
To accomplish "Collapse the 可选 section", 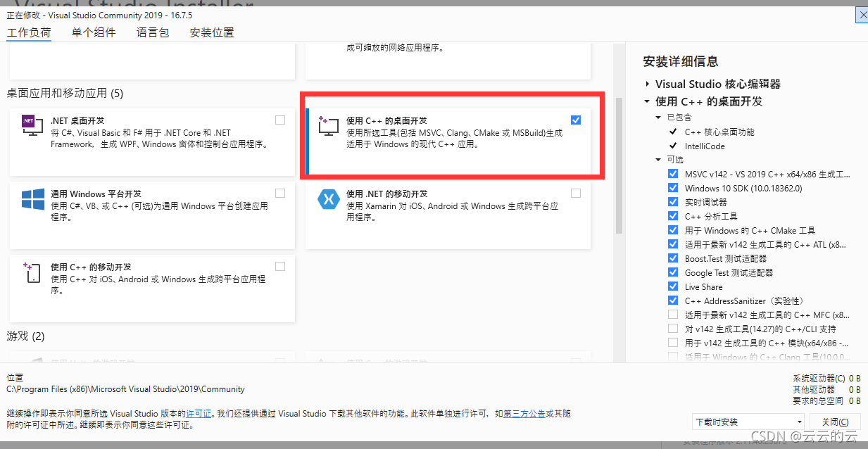I will (658, 160).
